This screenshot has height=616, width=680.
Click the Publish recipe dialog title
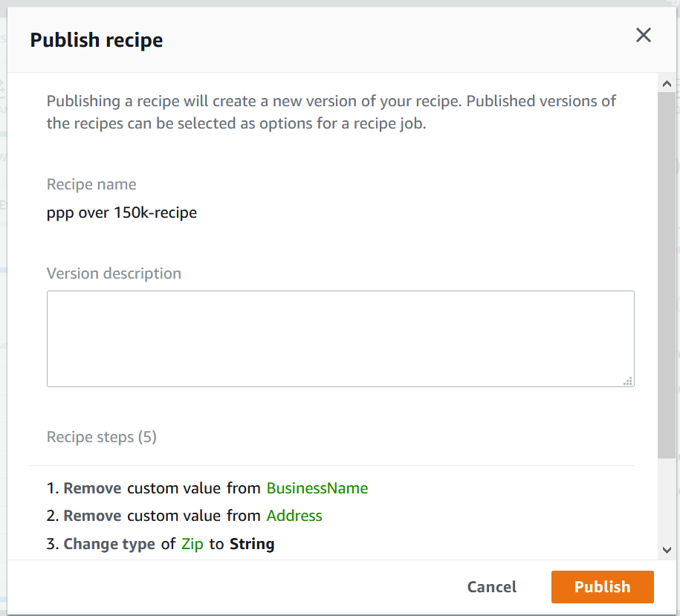click(x=97, y=40)
